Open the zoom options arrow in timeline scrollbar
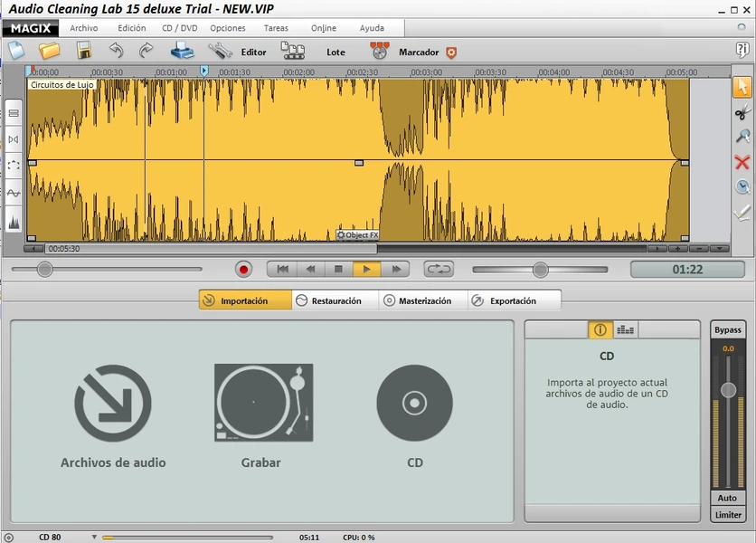The width and height of the screenshot is (756, 543). click(x=719, y=249)
